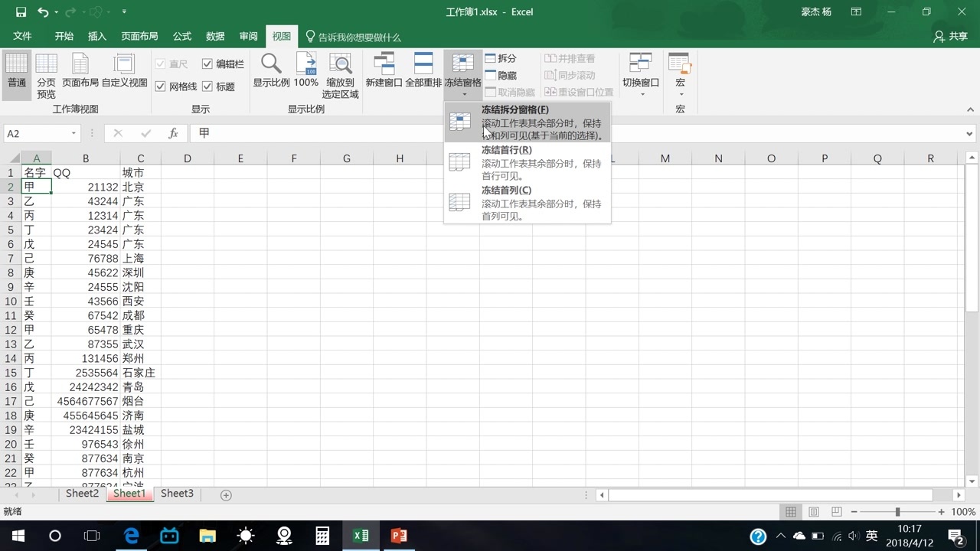Click the insert function fx icon

click(x=173, y=133)
